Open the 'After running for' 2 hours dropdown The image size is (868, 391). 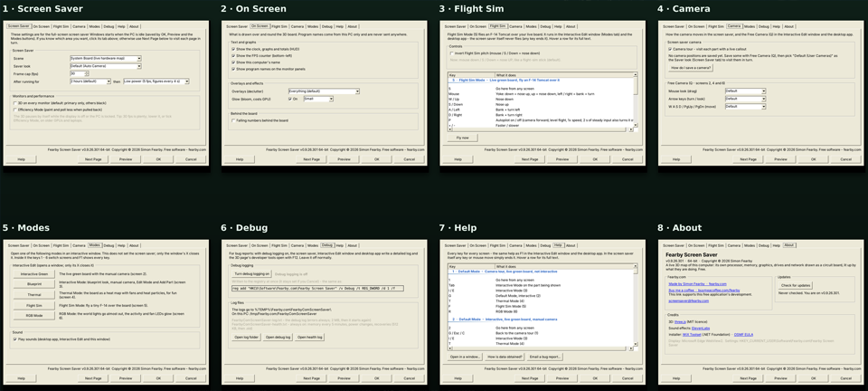click(x=90, y=81)
